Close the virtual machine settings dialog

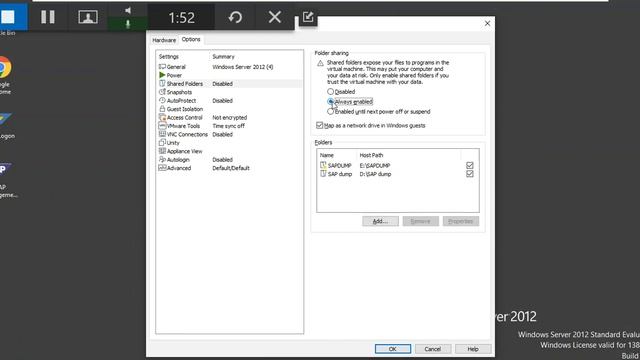[487, 23]
